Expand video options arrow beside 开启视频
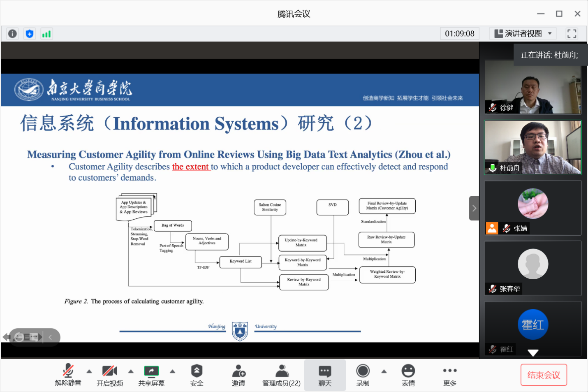 pyautogui.click(x=131, y=371)
